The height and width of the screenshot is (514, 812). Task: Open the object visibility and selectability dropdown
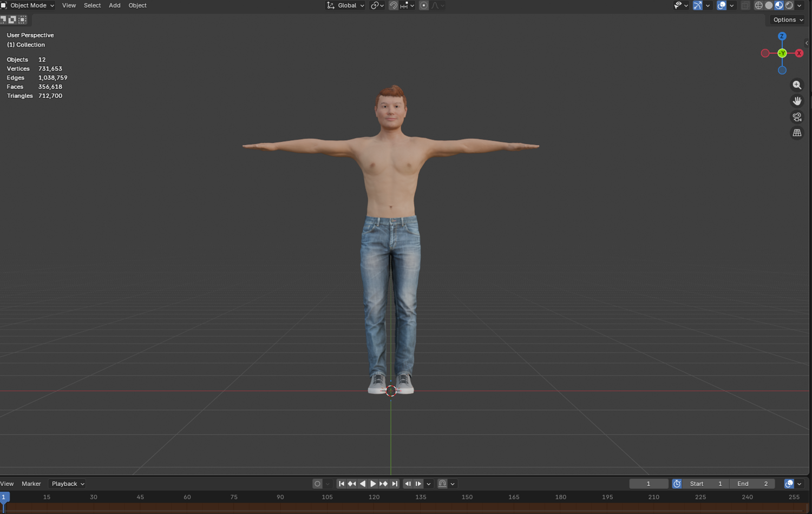tap(681, 5)
